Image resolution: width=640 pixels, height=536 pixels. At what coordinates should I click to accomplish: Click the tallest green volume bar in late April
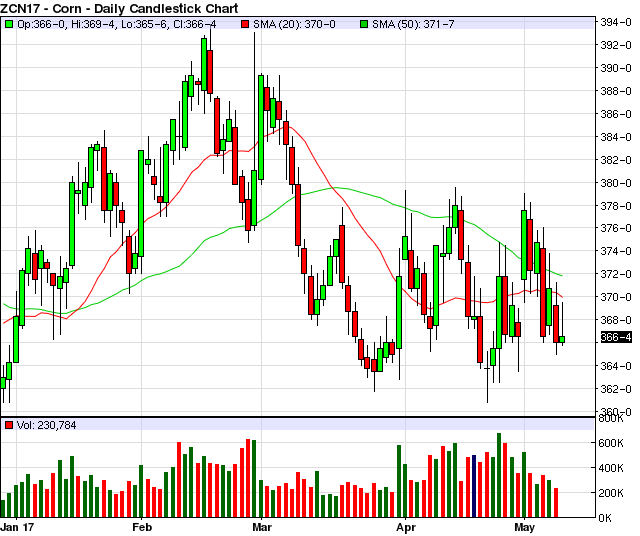[x=499, y=475]
